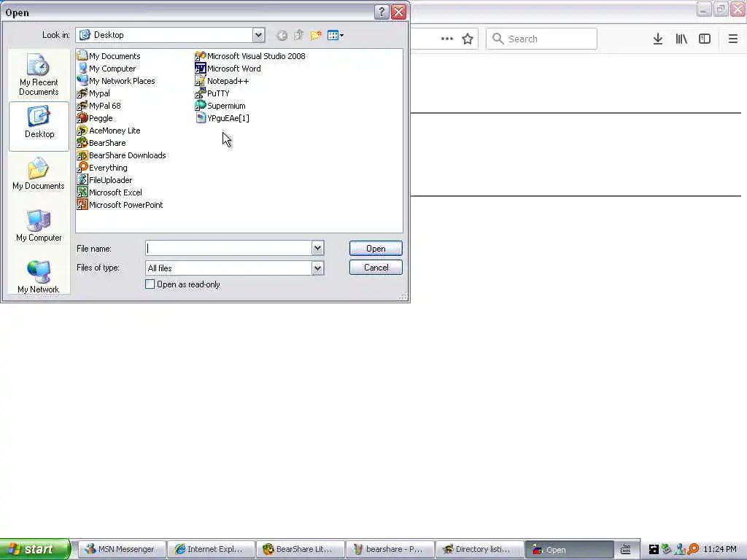Switch to Internet Explorer taskbar item
747x560 pixels.
pyautogui.click(x=212, y=549)
